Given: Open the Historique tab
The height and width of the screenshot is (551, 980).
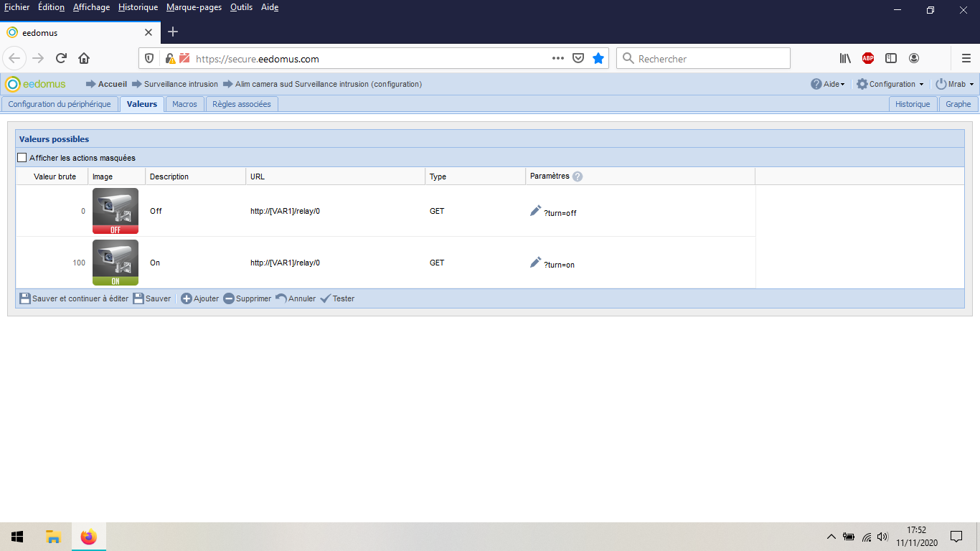Looking at the screenshot, I should [x=913, y=104].
